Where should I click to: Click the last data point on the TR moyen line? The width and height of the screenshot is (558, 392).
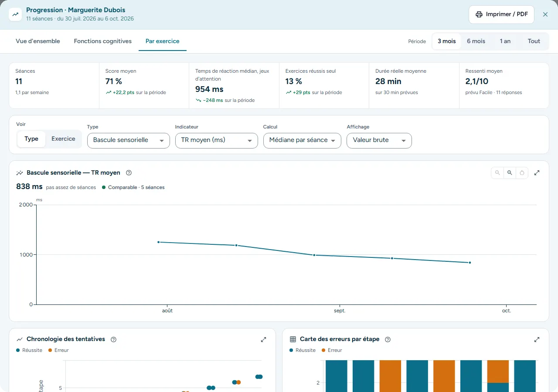pos(470,263)
